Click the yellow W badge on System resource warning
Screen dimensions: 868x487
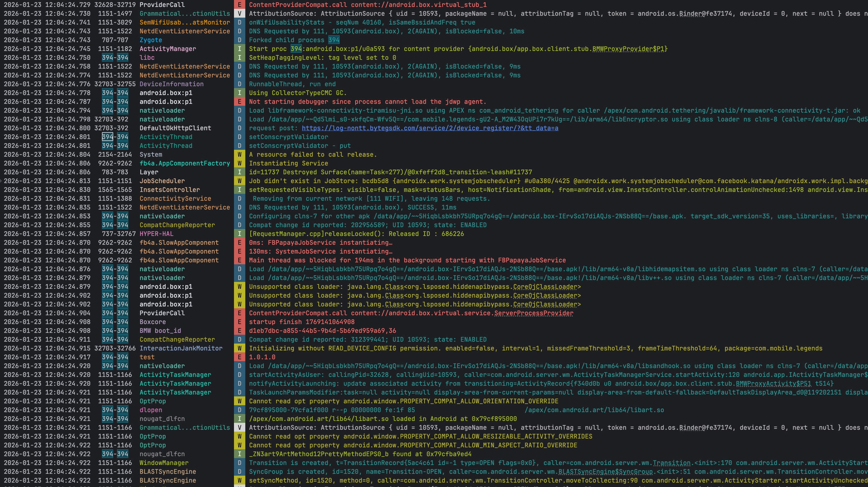(239, 154)
